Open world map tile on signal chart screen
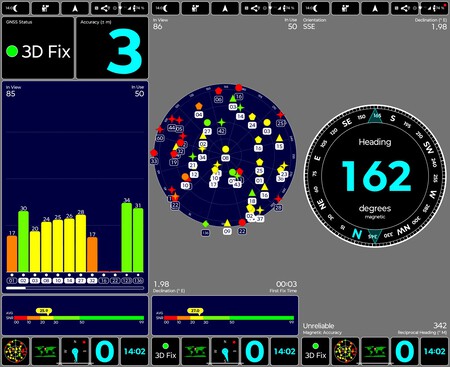 tap(45, 351)
